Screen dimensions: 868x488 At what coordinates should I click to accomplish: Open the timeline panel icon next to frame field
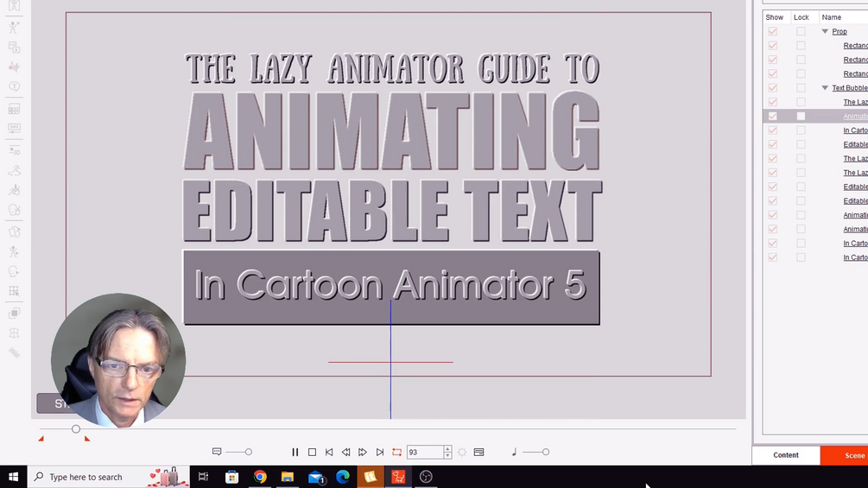click(x=478, y=452)
